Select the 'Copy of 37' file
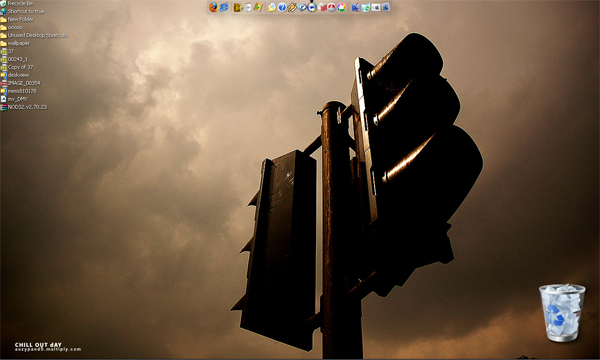Viewport: 600px width, 360px height. click(17, 67)
